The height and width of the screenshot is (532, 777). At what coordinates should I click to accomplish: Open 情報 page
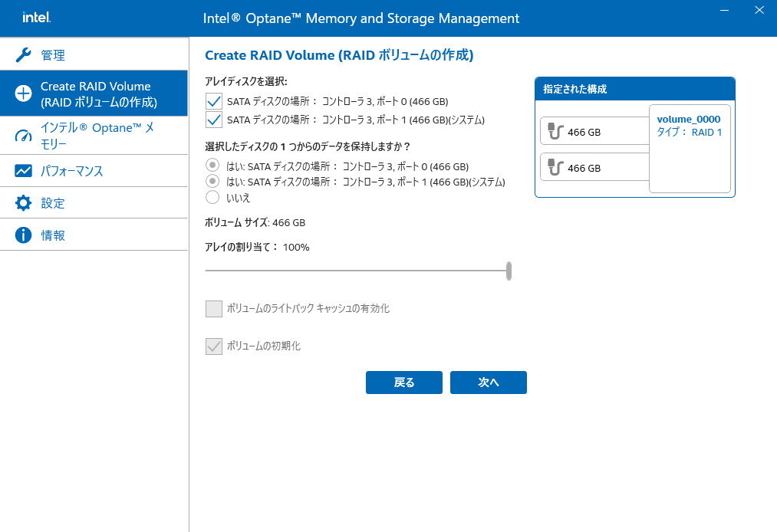pos(94,235)
